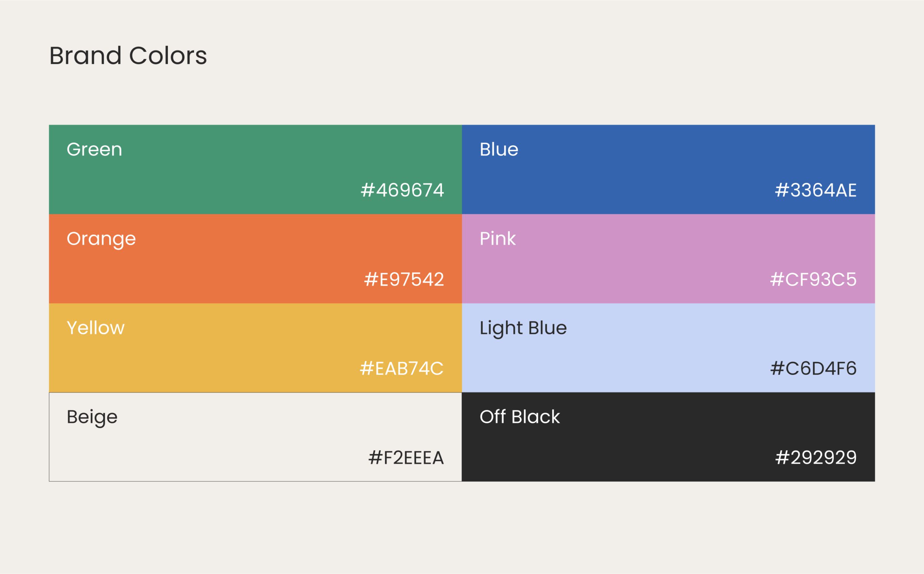Select the Beige color swatch
Screen dimensions: 924x574
255,437
